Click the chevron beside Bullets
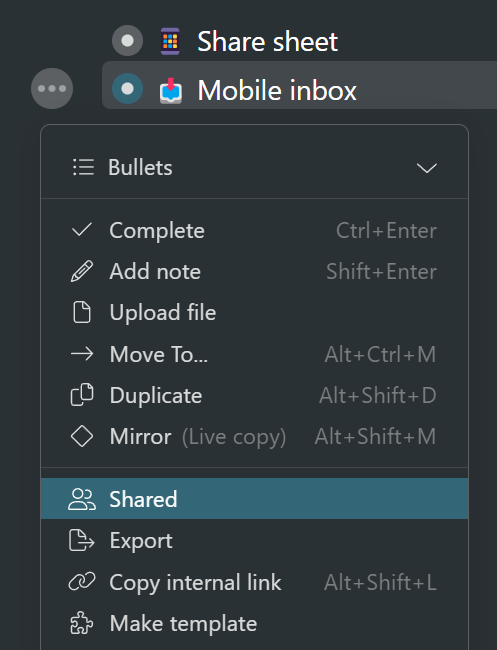This screenshot has width=497, height=650. (427, 168)
